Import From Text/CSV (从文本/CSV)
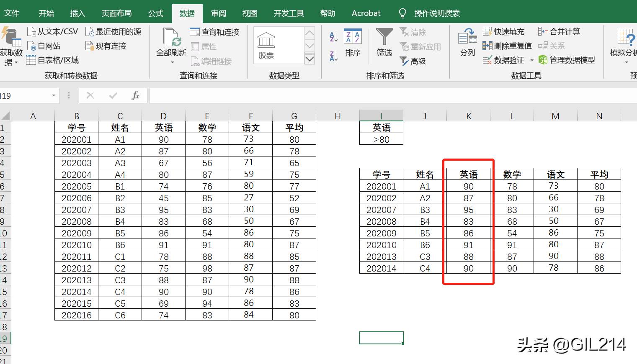Viewport: 637px width, 364px height. [53, 31]
